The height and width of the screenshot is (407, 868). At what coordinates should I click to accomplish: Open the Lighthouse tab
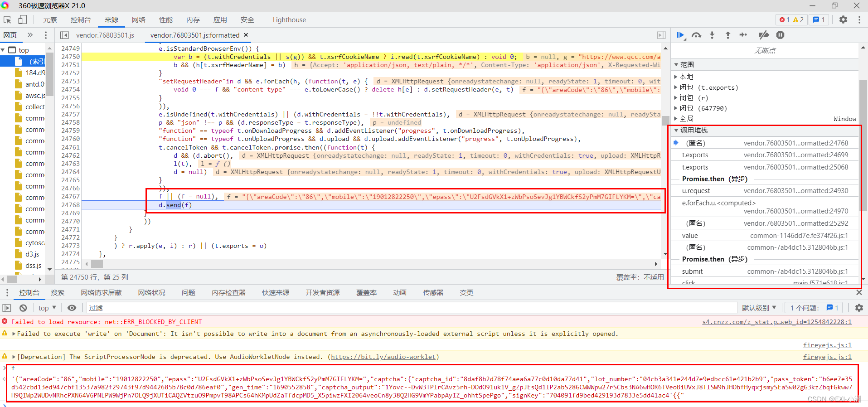(289, 20)
